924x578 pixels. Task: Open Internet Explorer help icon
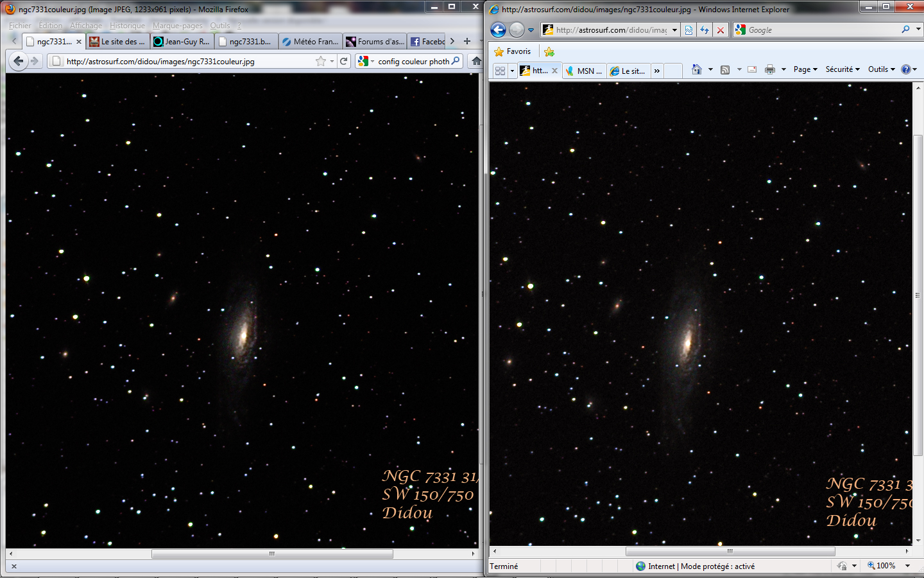point(905,69)
